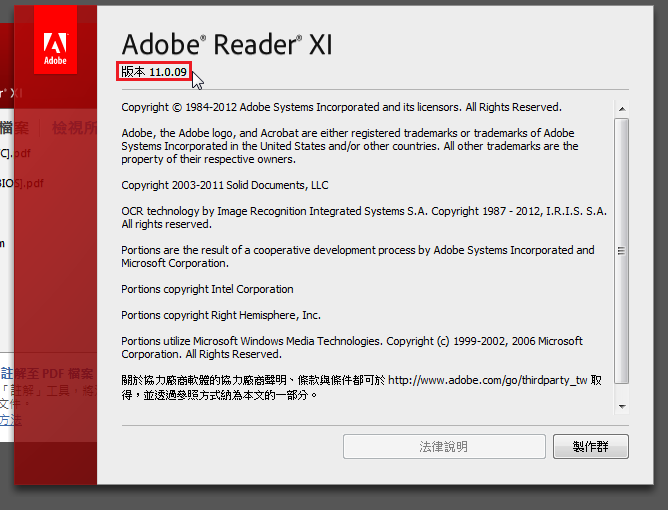Open the adobe.com thirdparty_tw URL
Image resolution: width=668 pixels, height=510 pixels.
coord(487,380)
